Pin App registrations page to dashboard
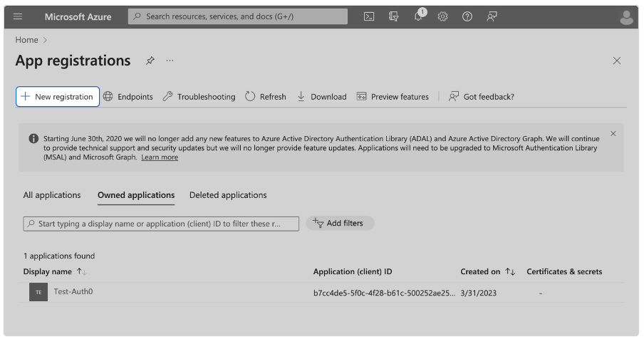 click(150, 61)
